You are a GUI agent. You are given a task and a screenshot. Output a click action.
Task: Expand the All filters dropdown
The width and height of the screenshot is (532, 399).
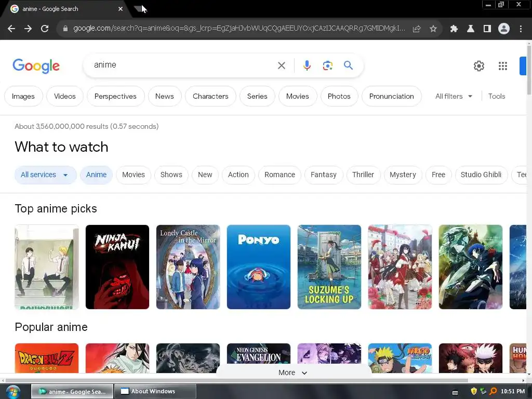[454, 96]
